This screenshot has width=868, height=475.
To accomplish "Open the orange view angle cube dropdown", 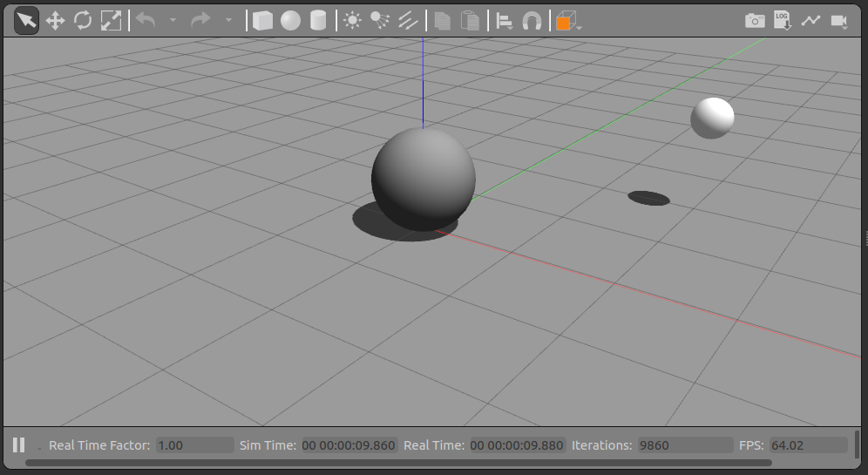I will pos(568,21).
